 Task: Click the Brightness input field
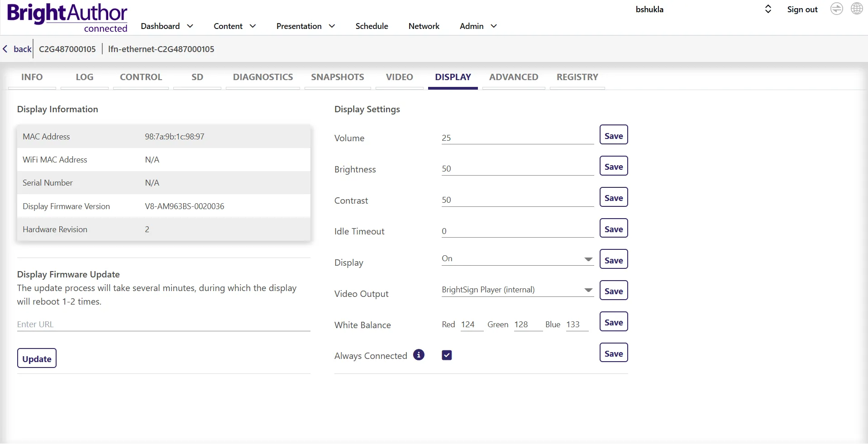pyautogui.click(x=518, y=169)
